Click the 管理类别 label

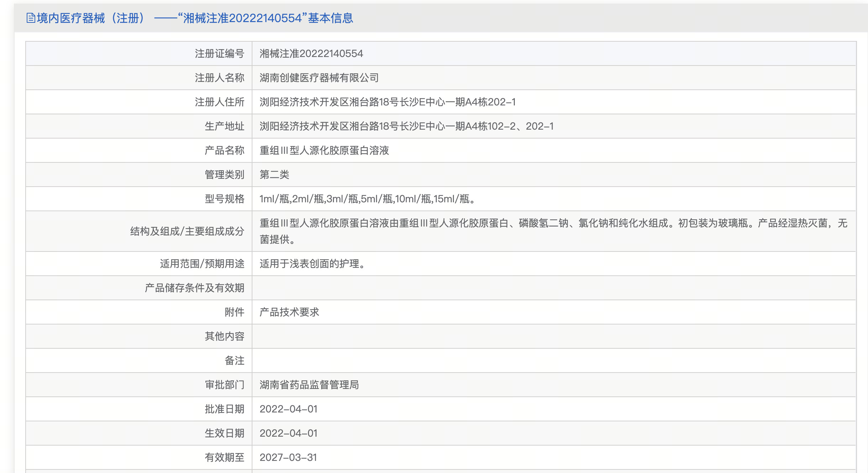click(224, 175)
